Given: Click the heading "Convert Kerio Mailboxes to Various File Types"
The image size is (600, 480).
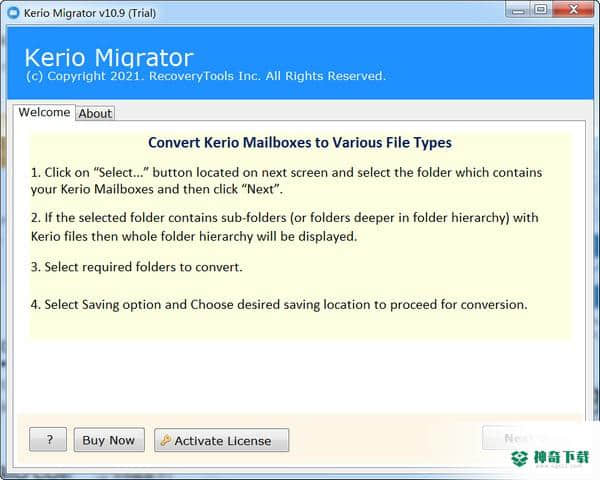Looking at the screenshot, I should 300,142.
